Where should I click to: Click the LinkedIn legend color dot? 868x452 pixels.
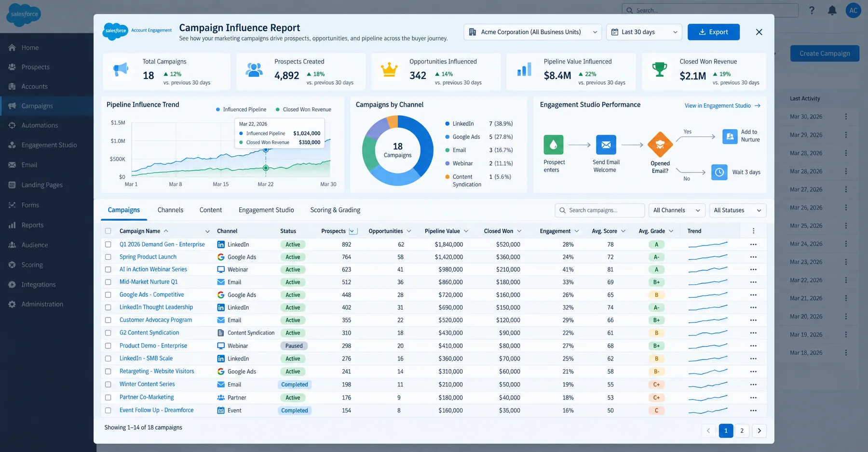click(x=448, y=124)
